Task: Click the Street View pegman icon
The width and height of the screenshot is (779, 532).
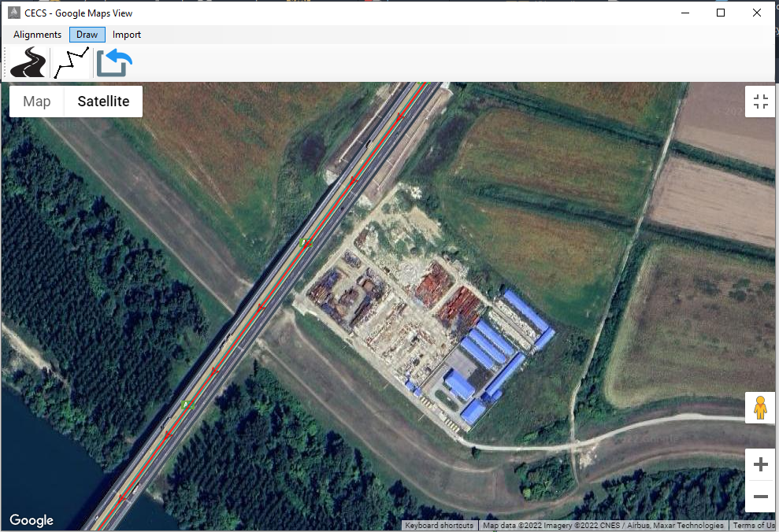Action: pos(760,408)
